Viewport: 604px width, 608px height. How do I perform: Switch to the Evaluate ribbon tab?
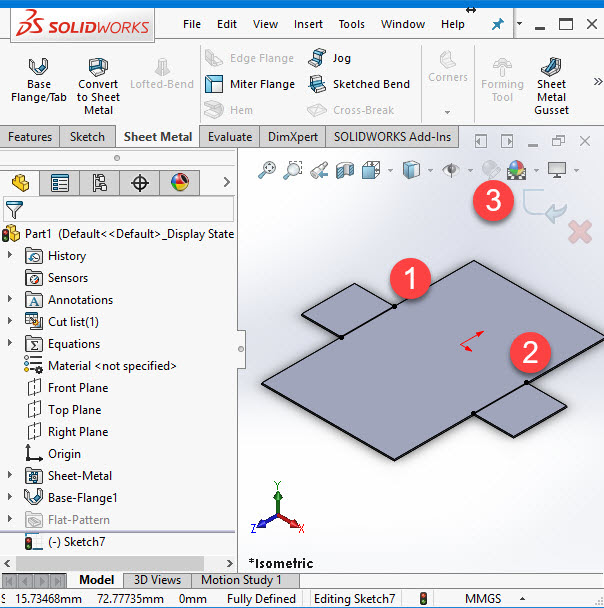click(230, 136)
